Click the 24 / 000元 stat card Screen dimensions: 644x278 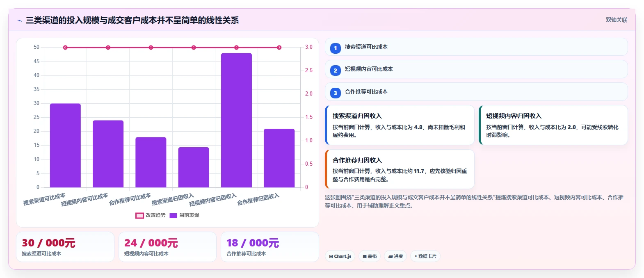click(x=167, y=247)
